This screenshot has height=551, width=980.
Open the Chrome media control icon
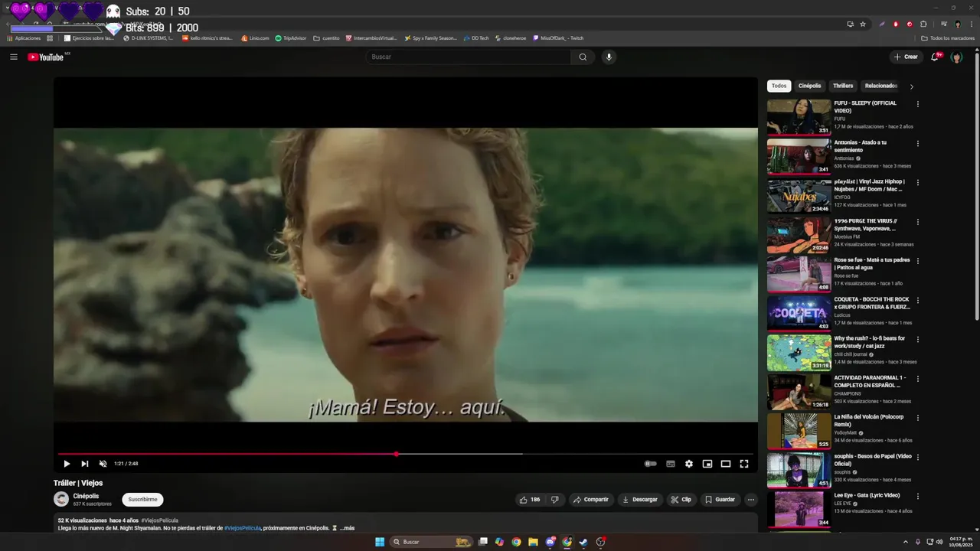[x=943, y=24]
